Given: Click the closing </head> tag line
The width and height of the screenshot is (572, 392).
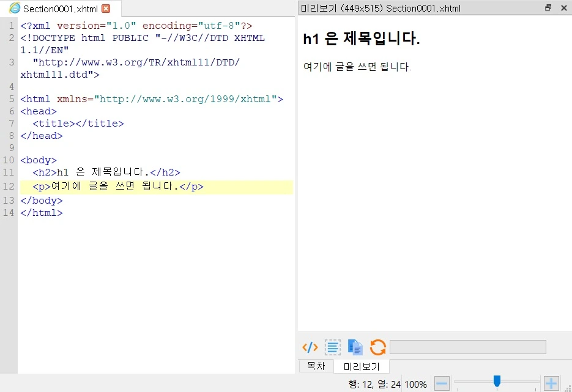Looking at the screenshot, I should click(x=41, y=136).
